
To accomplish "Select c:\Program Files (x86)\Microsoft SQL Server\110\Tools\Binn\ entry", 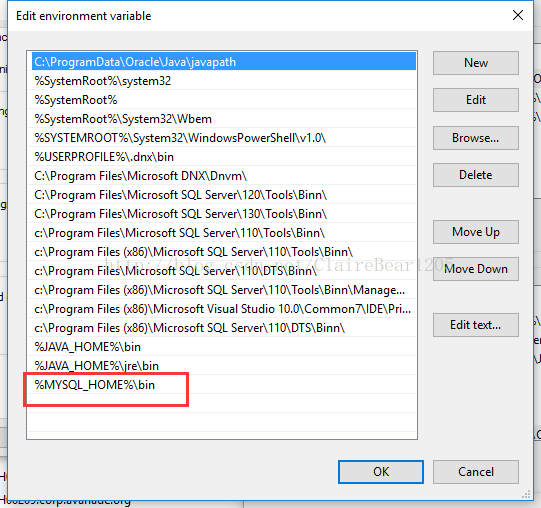I will pos(222,252).
